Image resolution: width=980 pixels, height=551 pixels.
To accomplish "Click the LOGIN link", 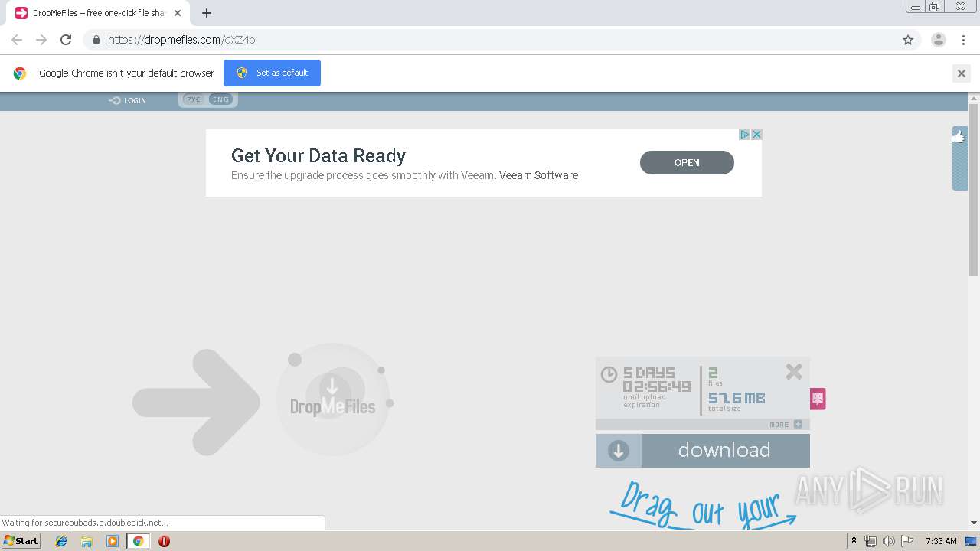I will click(x=128, y=100).
